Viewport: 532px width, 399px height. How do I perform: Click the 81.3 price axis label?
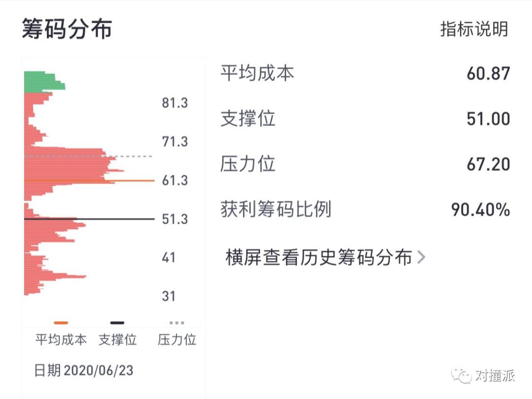pos(175,103)
